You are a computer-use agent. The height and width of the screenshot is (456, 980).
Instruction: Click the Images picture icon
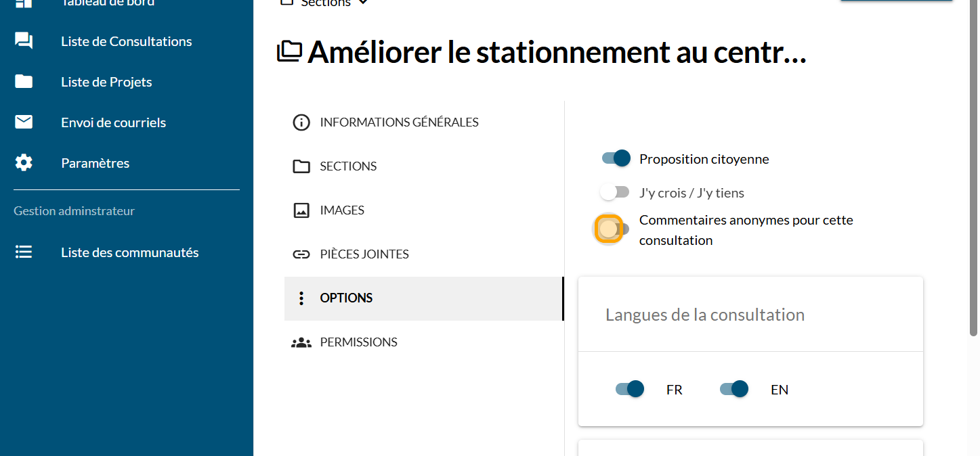[301, 210]
